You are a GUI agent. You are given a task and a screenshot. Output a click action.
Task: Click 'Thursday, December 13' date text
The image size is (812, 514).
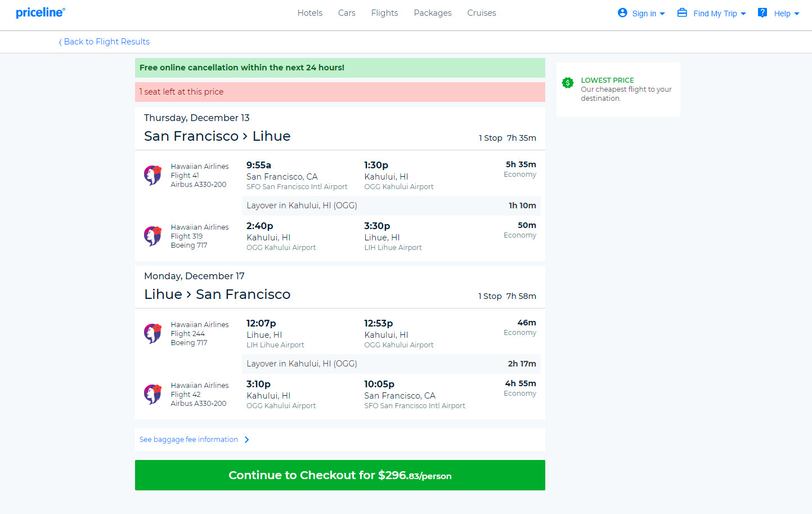(x=196, y=118)
